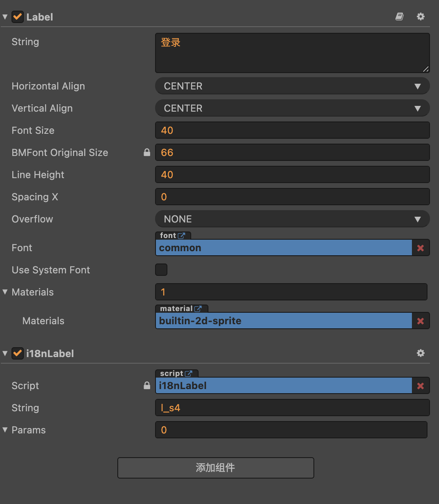Collapse the Label component section

pos(5,17)
